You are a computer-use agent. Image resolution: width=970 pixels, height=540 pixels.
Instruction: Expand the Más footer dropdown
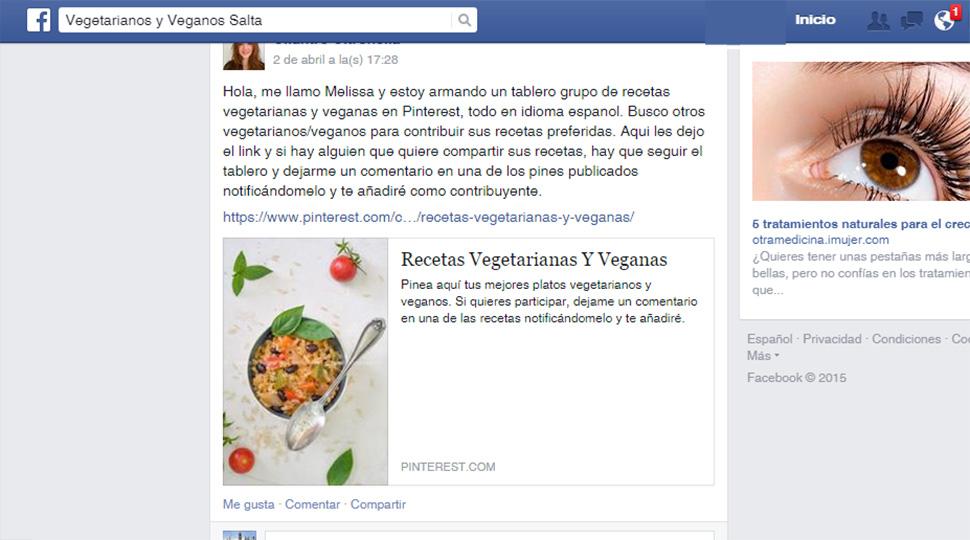pos(763,356)
